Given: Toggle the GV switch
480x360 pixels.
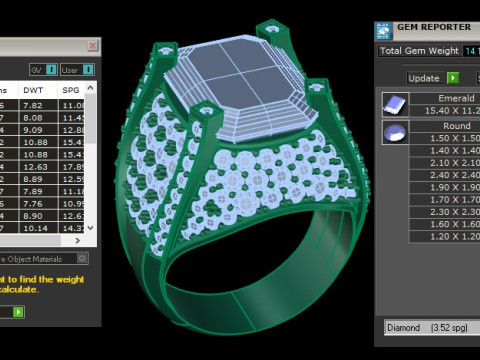Looking at the screenshot, I should pyautogui.click(x=51, y=70).
